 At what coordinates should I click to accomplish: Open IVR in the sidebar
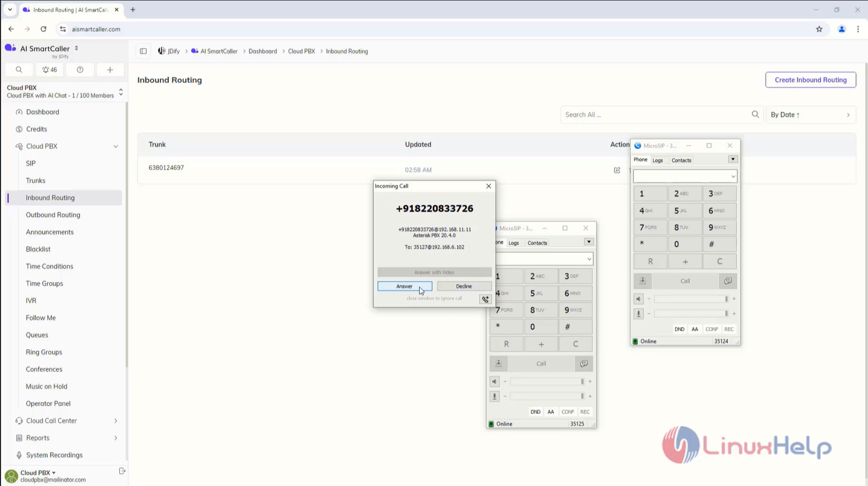(31, 301)
